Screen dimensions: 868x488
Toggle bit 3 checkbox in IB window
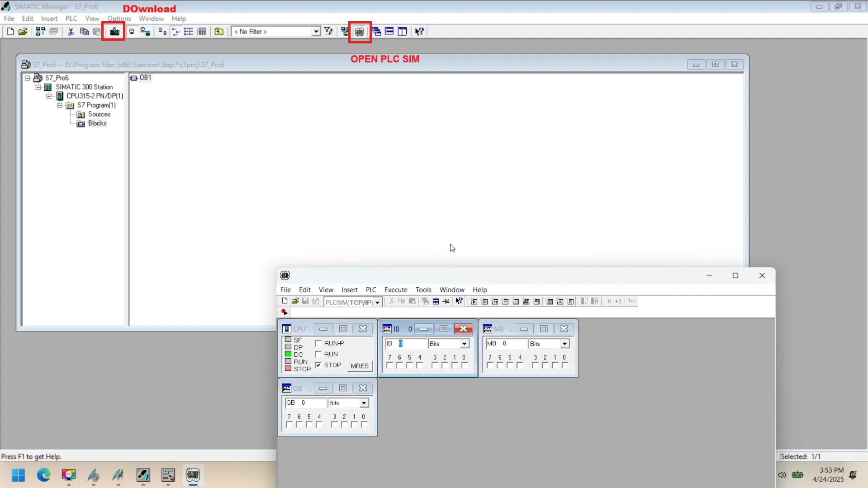tap(435, 365)
